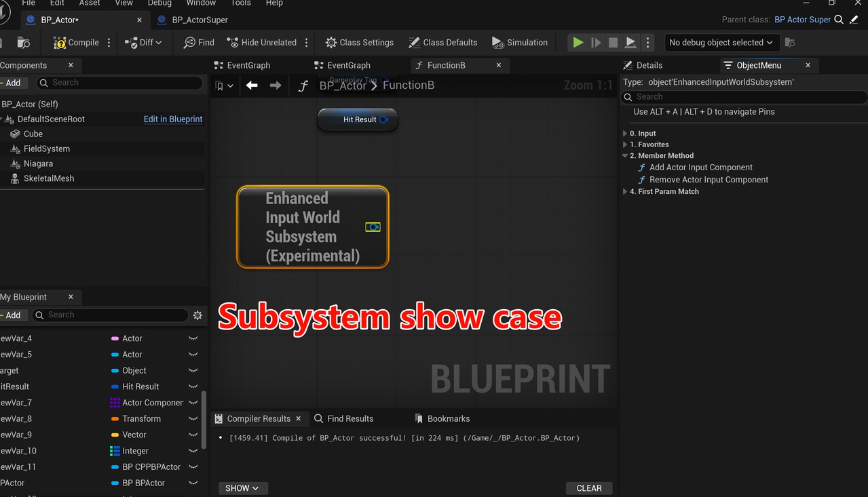The width and height of the screenshot is (868, 497).
Task: Click the Simulation button
Action: 519,43
